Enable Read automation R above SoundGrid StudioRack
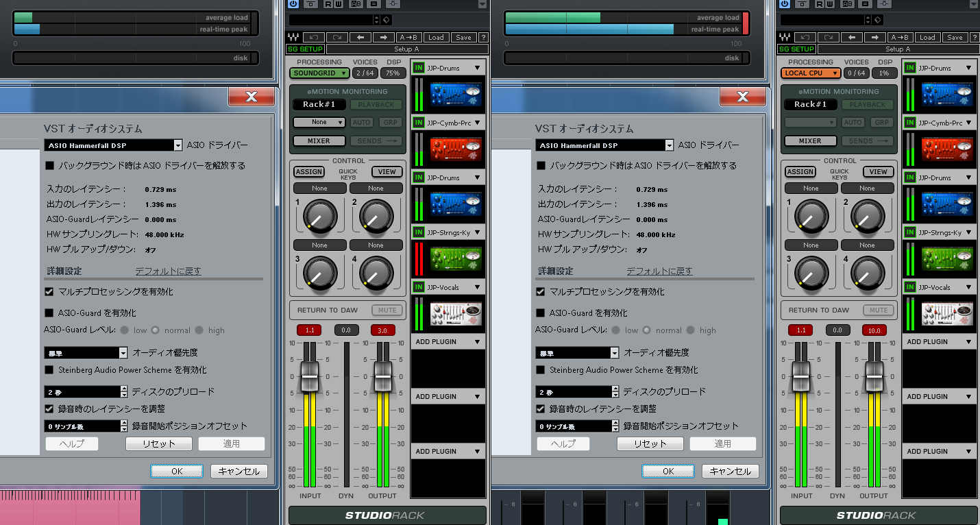Screen dimensions: 980x525 (x=328, y=3)
